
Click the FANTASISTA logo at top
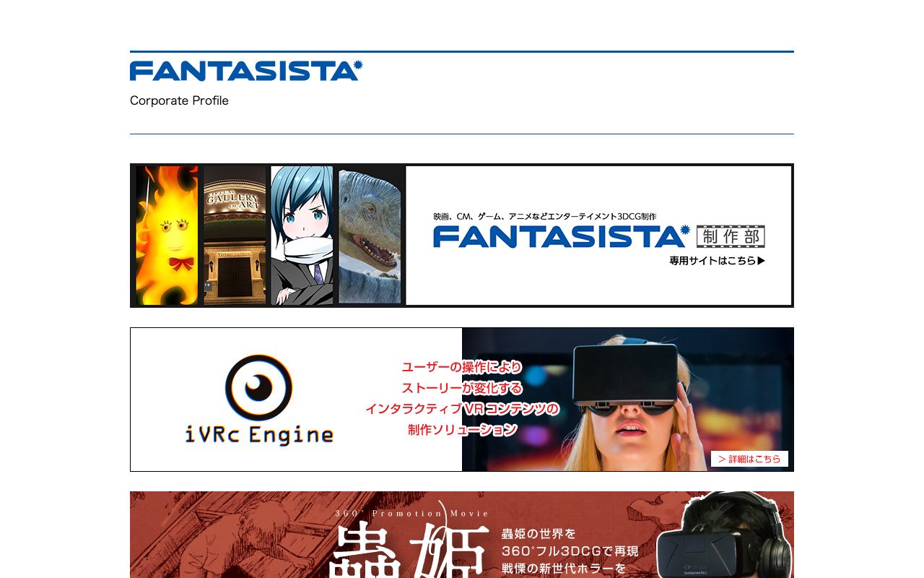pyautogui.click(x=246, y=71)
